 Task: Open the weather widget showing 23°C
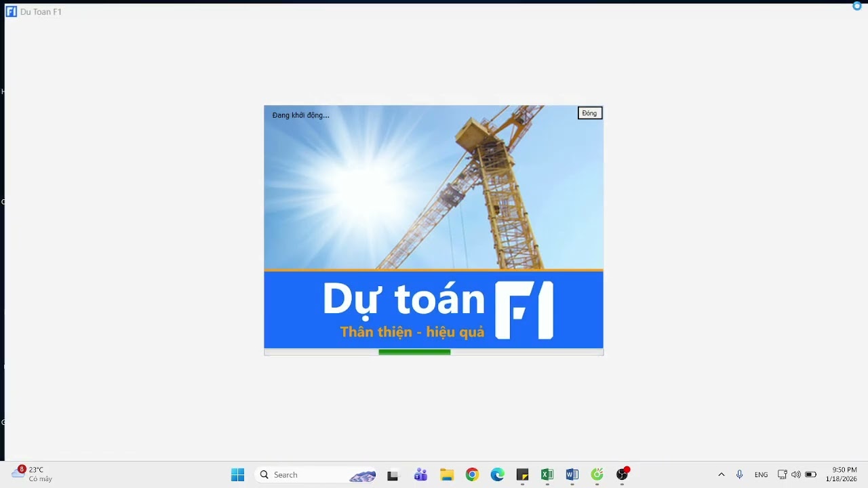[x=32, y=474]
